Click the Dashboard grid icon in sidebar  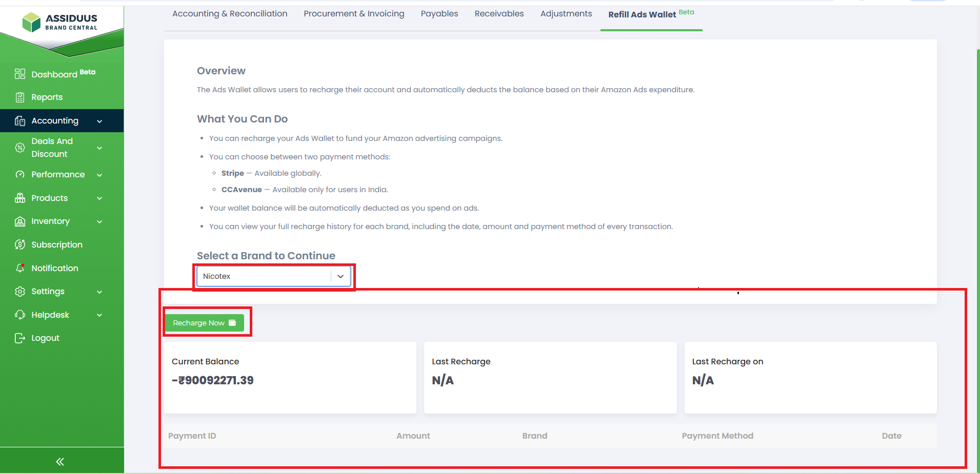point(20,74)
